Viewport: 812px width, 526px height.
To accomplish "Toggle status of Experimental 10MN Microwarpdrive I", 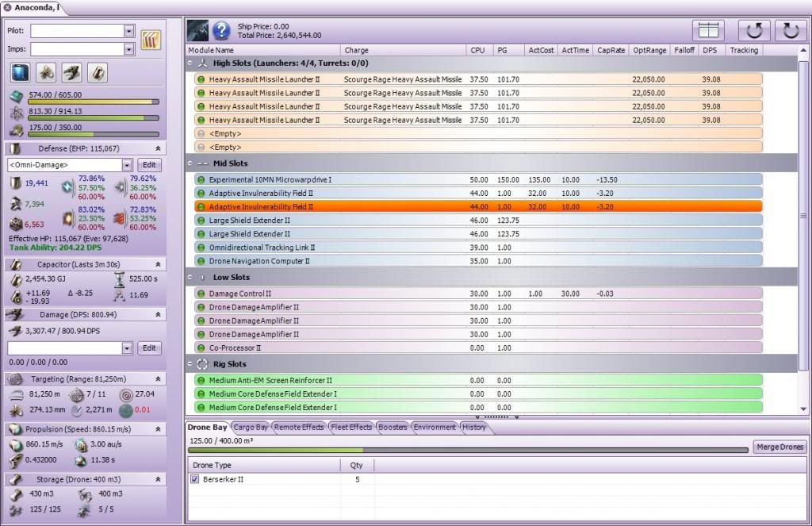I will pyautogui.click(x=201, y=180).
